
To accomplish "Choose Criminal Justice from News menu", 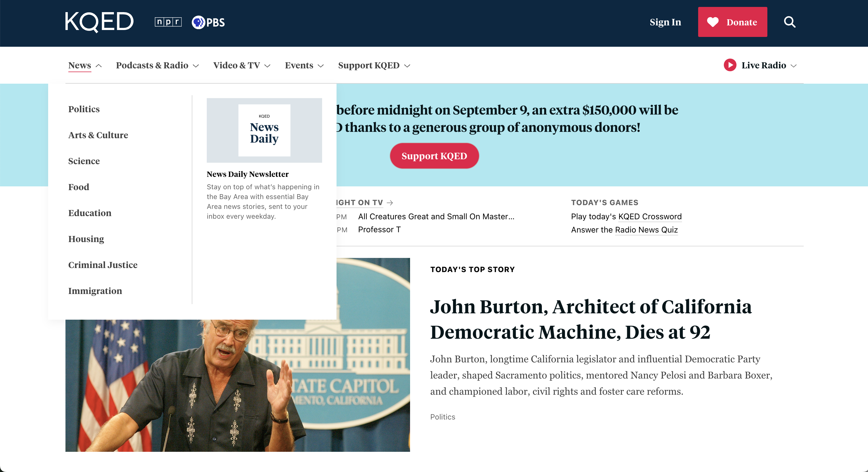I will [103, 265].
